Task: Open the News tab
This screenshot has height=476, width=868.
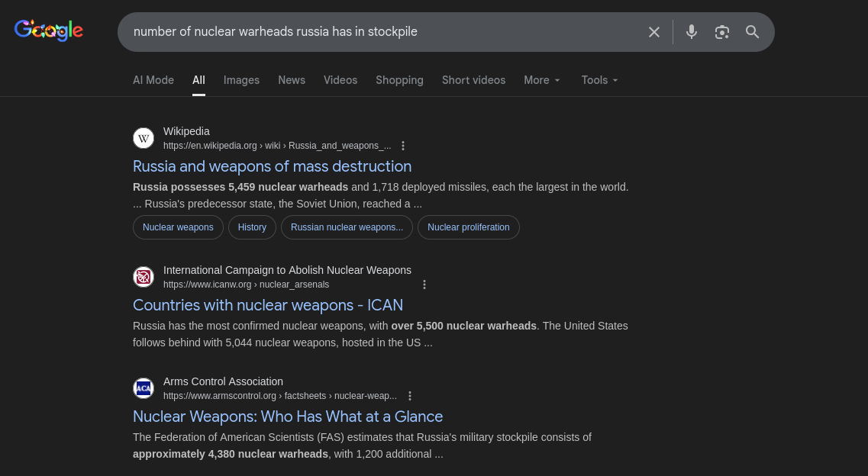Action: 292,80
